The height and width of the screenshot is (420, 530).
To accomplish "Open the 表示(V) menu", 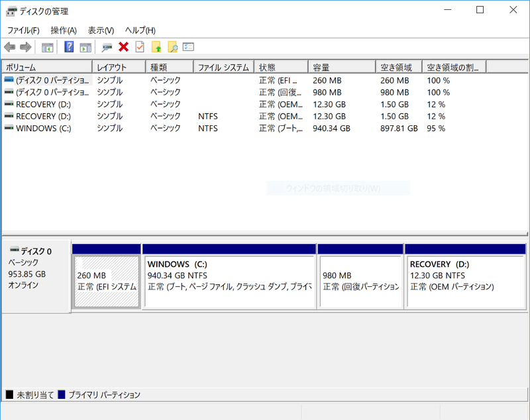I will click(x=101, y=30).
